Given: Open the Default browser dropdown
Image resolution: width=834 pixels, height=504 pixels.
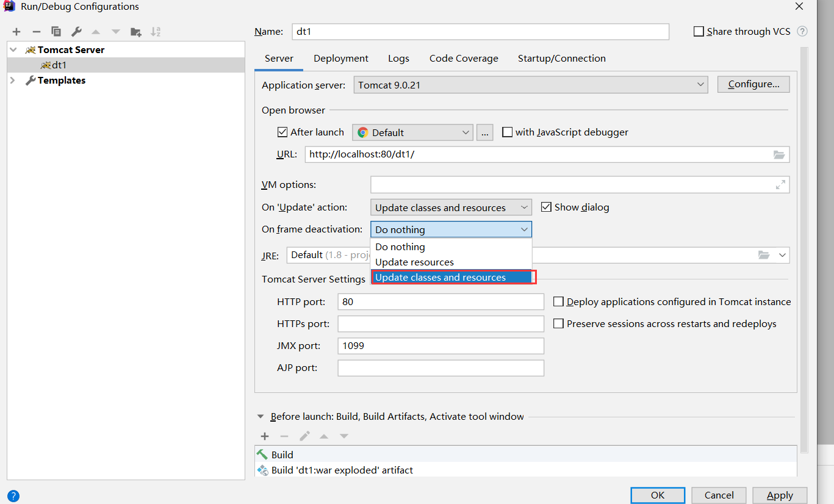Looking at the screenshot, I should tap(412, 132).
